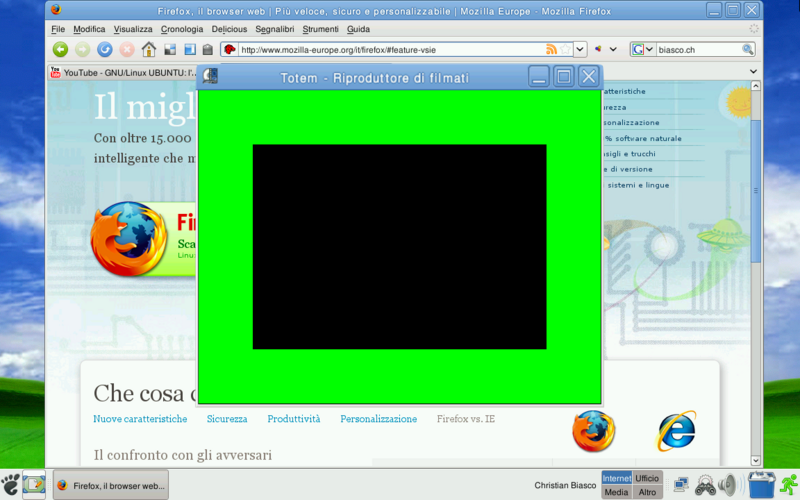Click the black Totem video area
Viewport: 800px width, 500px height.
(399, 246)
